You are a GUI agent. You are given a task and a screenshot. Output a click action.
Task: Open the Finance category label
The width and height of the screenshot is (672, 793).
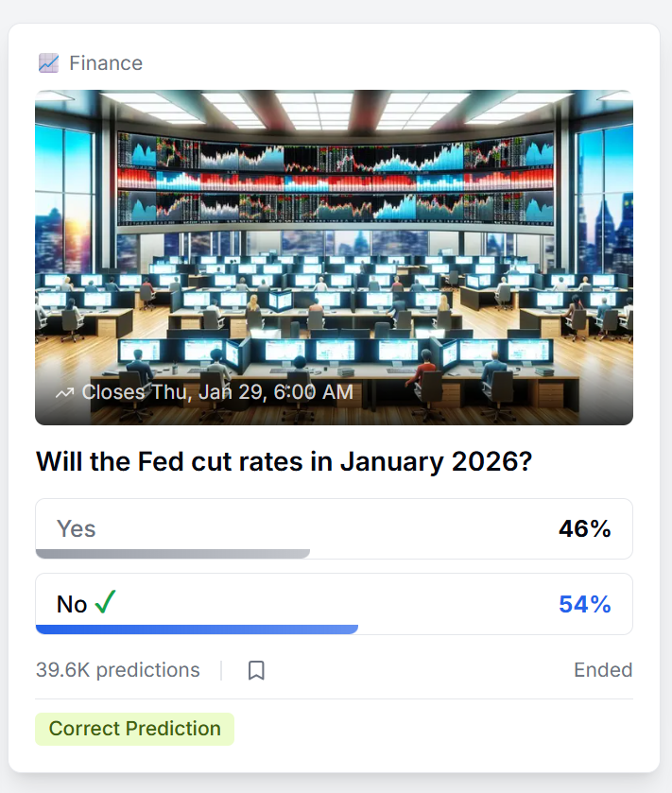tap(106, 63)
